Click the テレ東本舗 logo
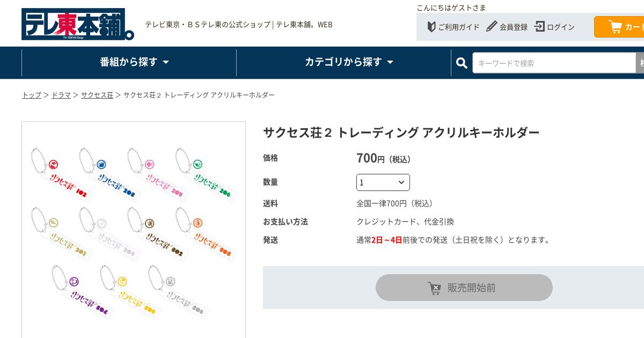Image resolution: width=644 pixels, height=338 pixels. tap(77, 24)
